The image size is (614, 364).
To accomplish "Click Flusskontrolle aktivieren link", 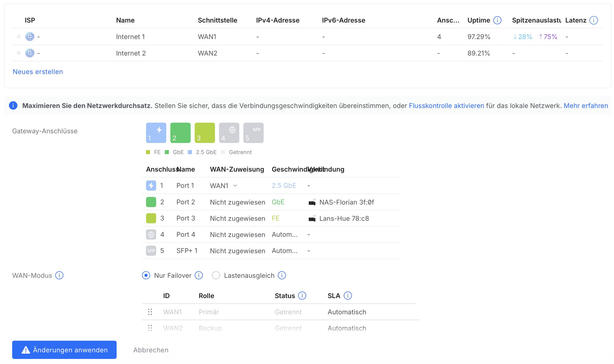I will pos(446,106).
